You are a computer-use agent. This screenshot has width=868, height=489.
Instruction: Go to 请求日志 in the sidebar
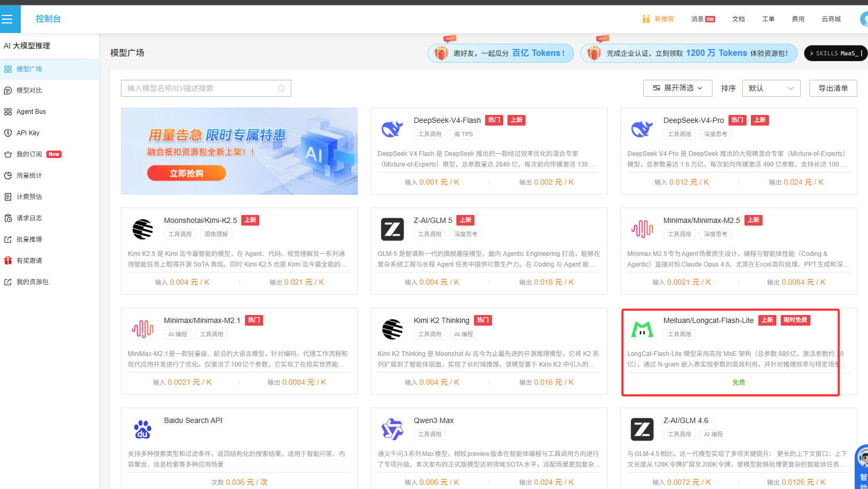tap(50, 218)
